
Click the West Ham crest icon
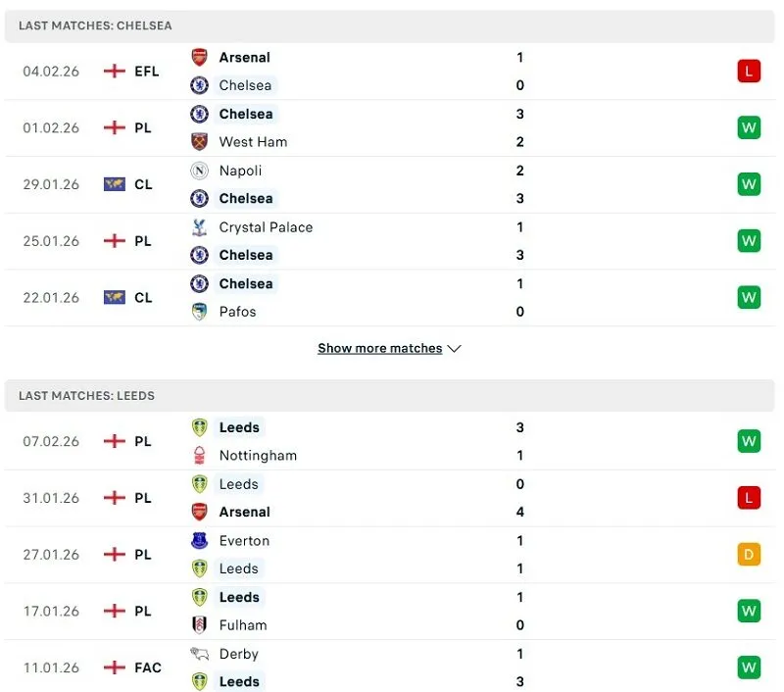(x=200, y=141)
